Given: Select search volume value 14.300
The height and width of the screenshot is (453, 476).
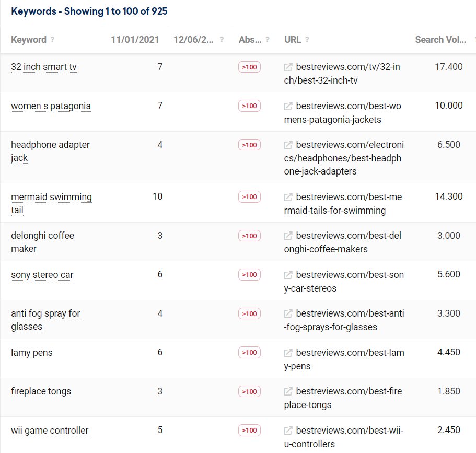Looking at the screenshot, I should click(449, 196).
